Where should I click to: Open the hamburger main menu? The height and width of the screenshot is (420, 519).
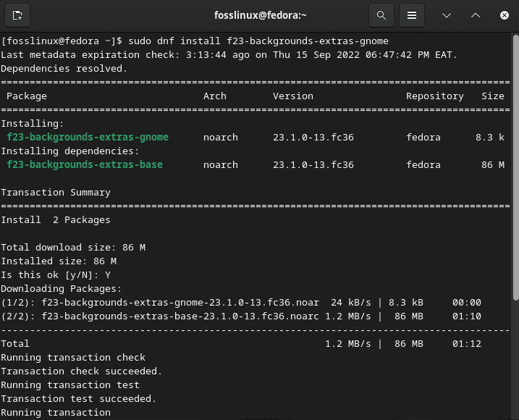click(412, 15)
